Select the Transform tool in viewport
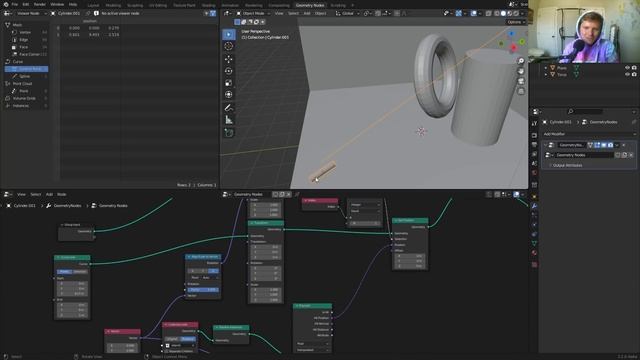Viewport: 640px width, 360px height. pos(229,95)
